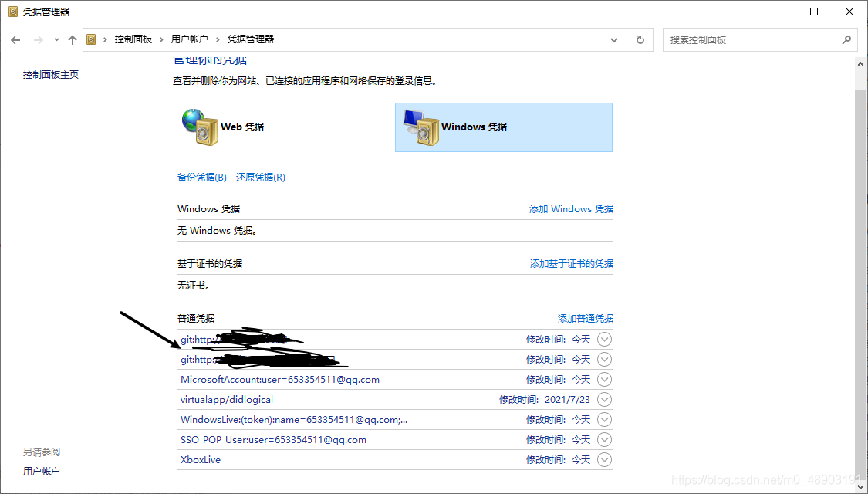Expand the virtualapp/didlogical credential details

click(x=604, y=399)
